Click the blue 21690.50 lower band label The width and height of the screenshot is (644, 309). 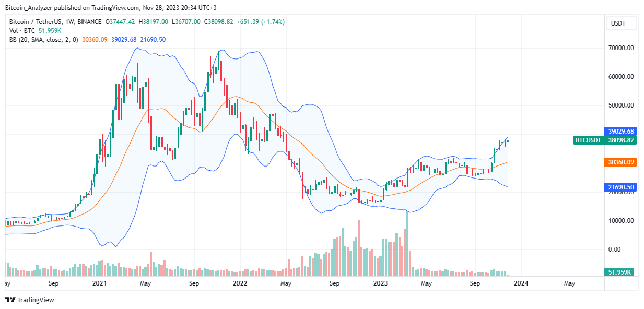[x=621, y=187]
